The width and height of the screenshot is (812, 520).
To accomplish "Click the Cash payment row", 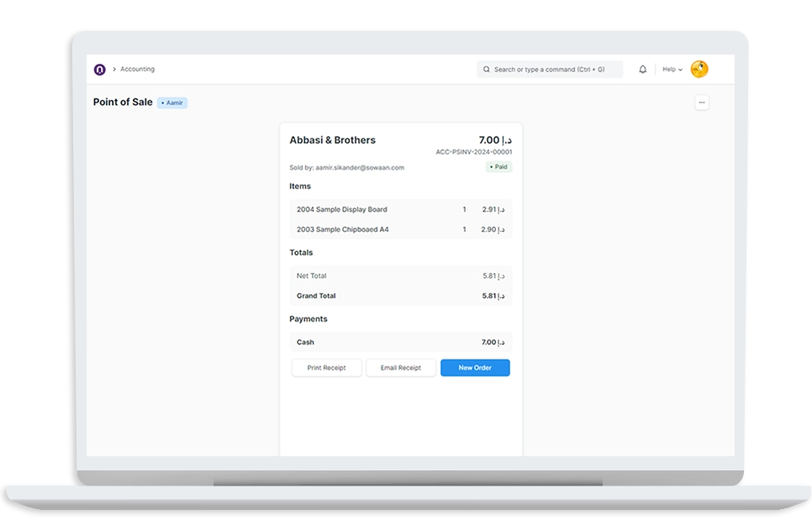I will coord(400,342).
